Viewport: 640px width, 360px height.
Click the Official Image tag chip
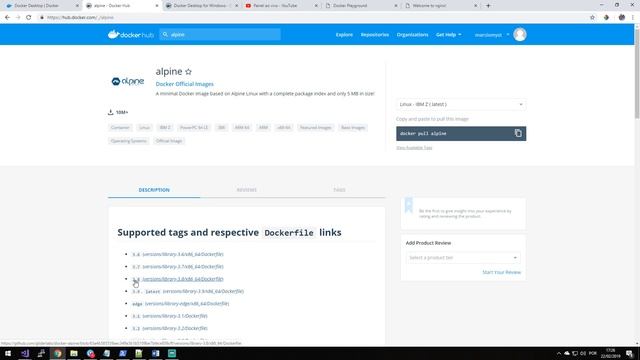click(x=169, y=141)
